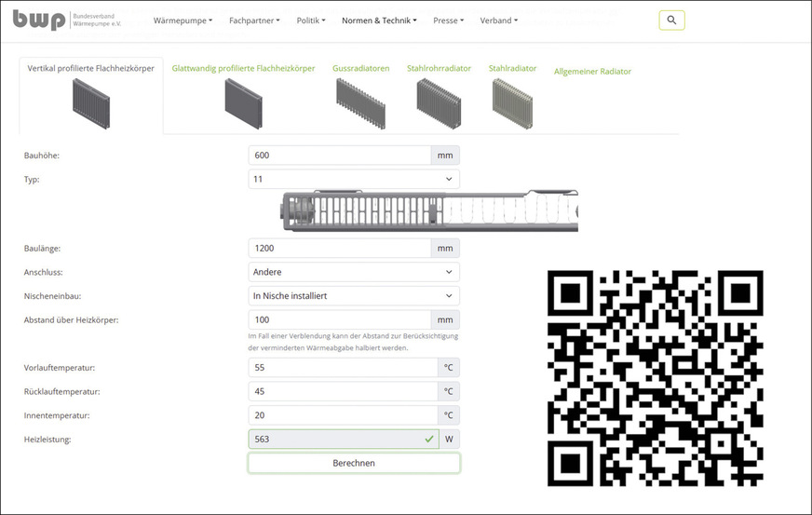Screen dimensions: 812x515
Task: Select the Gussradiatoren radiator image
Action: (x=359, y=101)
